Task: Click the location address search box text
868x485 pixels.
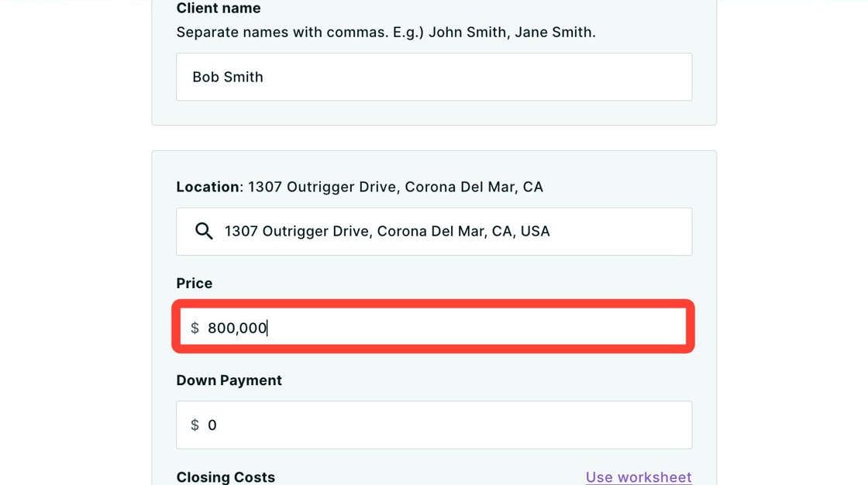Action: [x=387, y=231]
